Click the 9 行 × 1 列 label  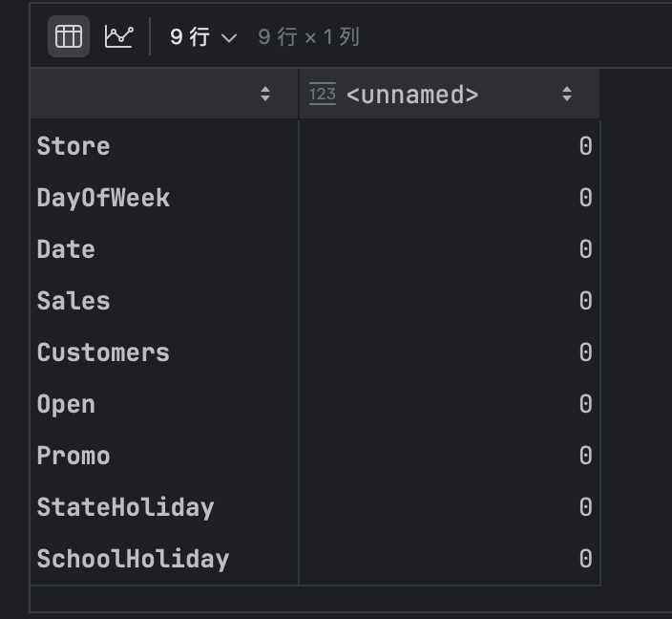click(x=308, y=37)
